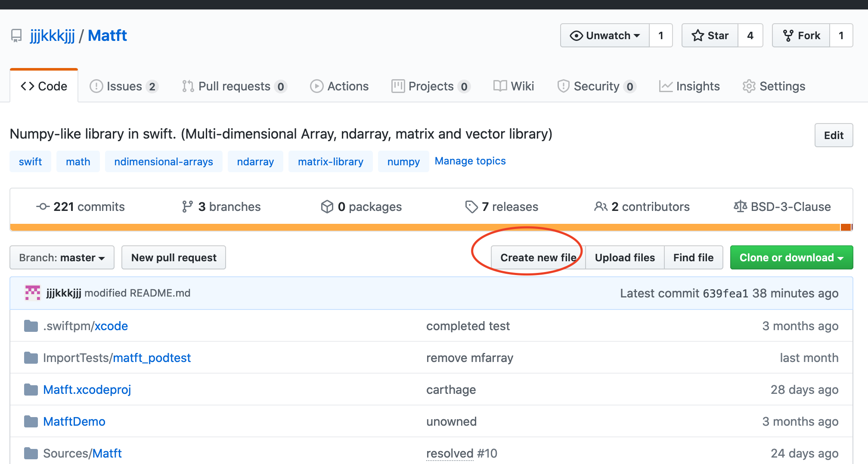Image resolution: width=868 pixels, height=464 pixels.
Task: Open the jjjkkkjjj owner profile link
Action: [53, 35]
